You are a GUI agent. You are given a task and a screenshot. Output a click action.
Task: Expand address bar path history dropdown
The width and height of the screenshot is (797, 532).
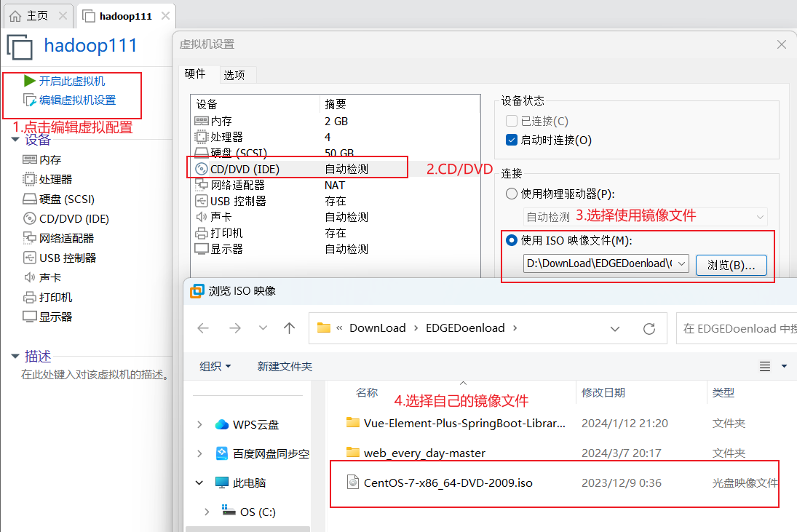pyautogui.click(x=615, y=329)
